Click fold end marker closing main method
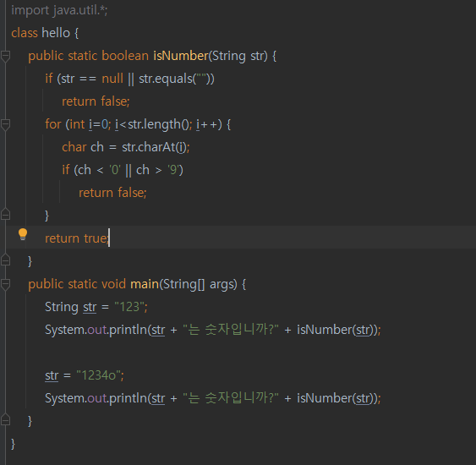This screenshot has width=476, height=465. click(x=5, y=420)
